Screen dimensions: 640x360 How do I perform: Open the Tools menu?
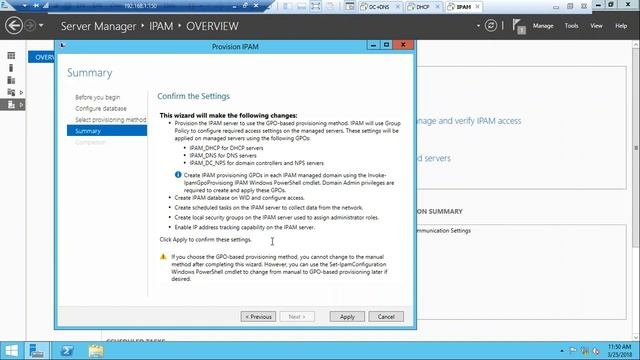571,26
